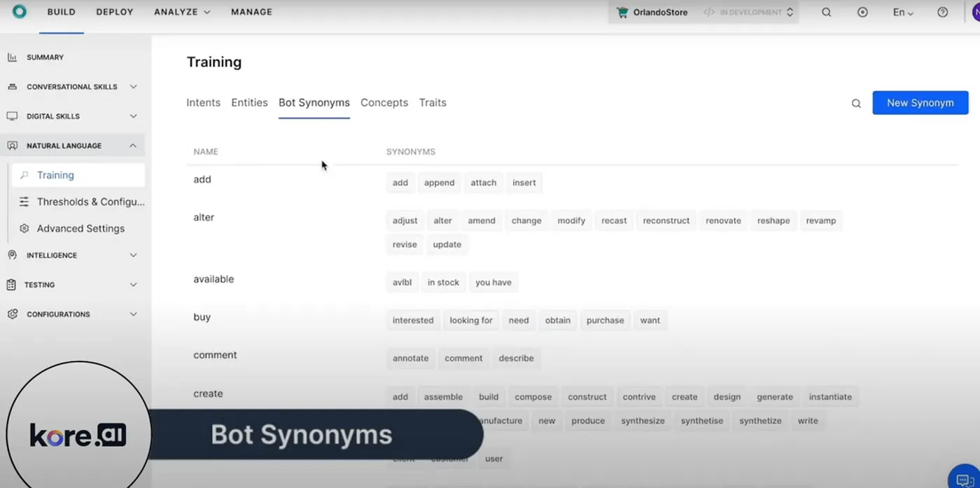This screenshot has width=980, height=488.
Task: Click the search icon beside New Synonym
Action: [856, 103]
